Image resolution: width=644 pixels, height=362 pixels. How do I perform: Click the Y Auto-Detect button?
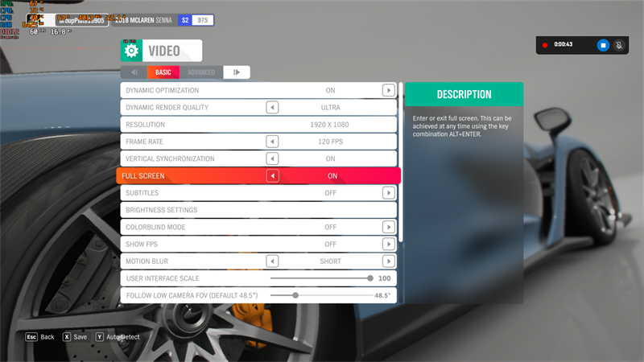(118, 337)
